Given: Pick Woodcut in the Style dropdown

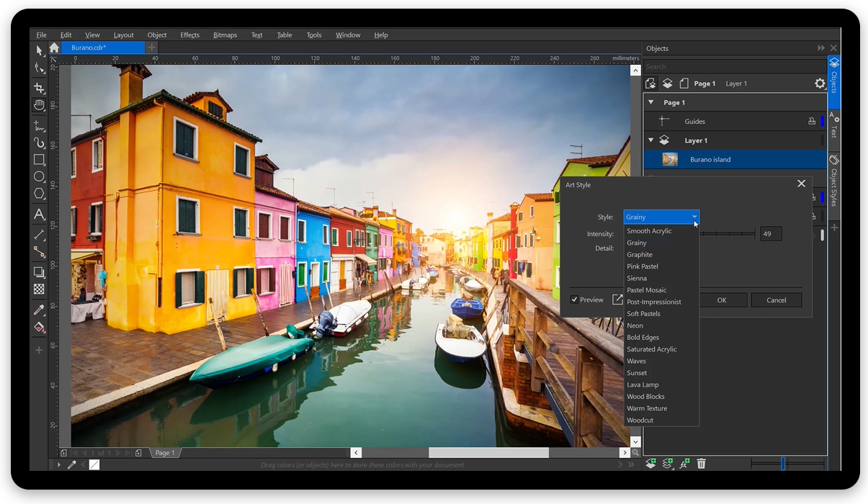Looking at the screenshot, I should pos(640,420).
